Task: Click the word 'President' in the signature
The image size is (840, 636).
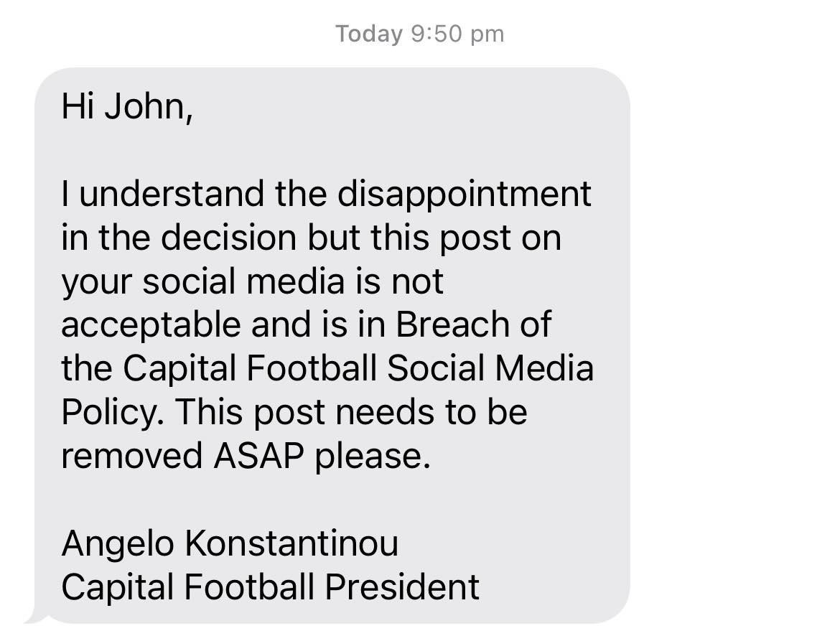Action: (x=402, y=587)
